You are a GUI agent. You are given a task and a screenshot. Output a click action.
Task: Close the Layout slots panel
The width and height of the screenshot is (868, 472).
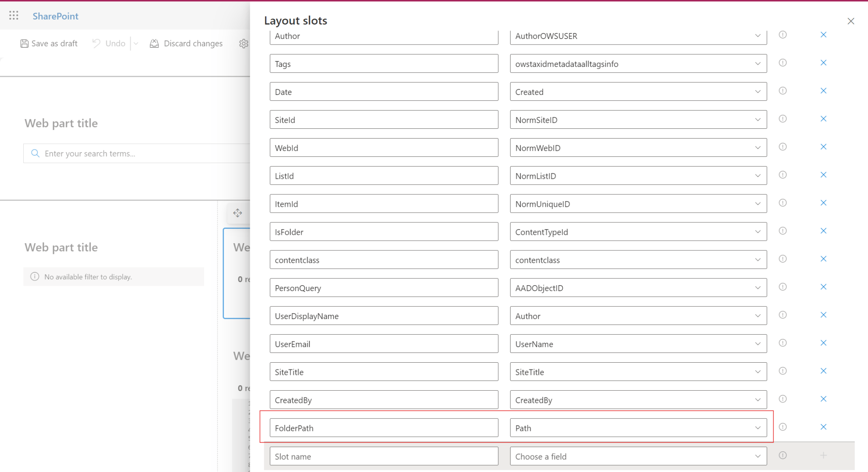[851, 21]
